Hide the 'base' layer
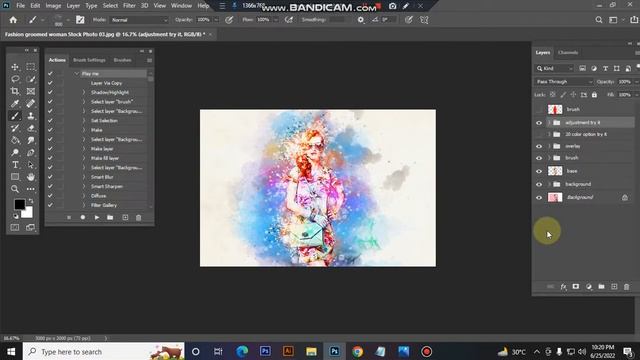This screenshot has width=640, height=360. coord(539,171)
